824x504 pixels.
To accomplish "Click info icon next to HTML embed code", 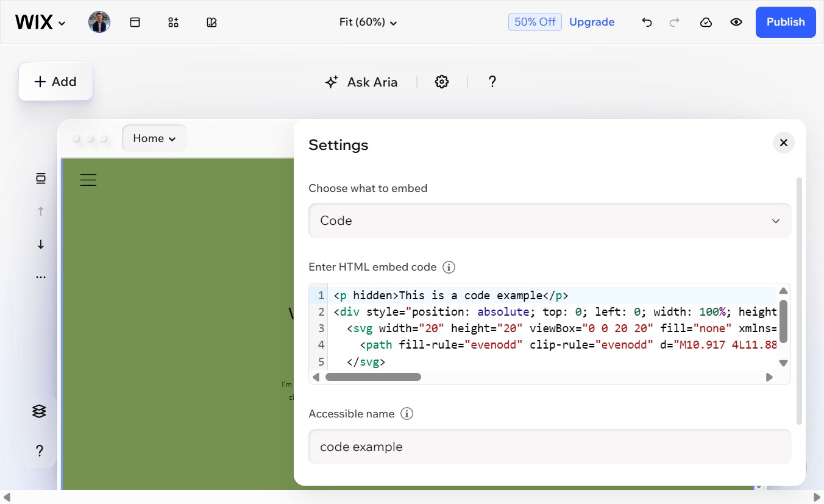I will (x=449, y=267).
